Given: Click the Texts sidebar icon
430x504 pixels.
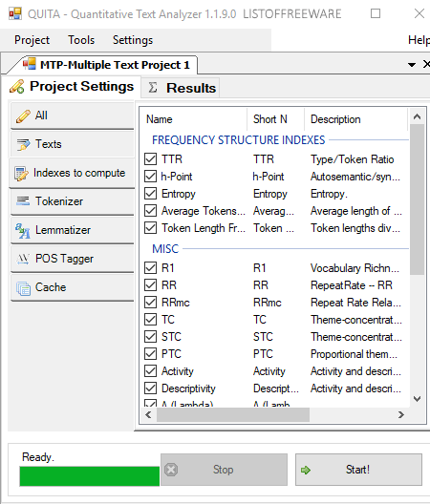Looking at the screenshot, I should tap(23, 144).
